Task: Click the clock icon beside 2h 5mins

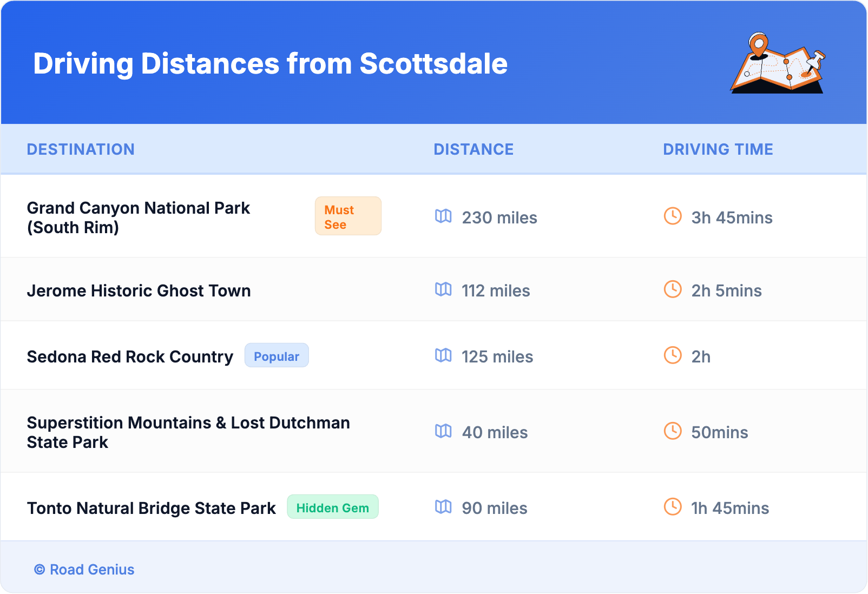Action: [x=673, y=289]
